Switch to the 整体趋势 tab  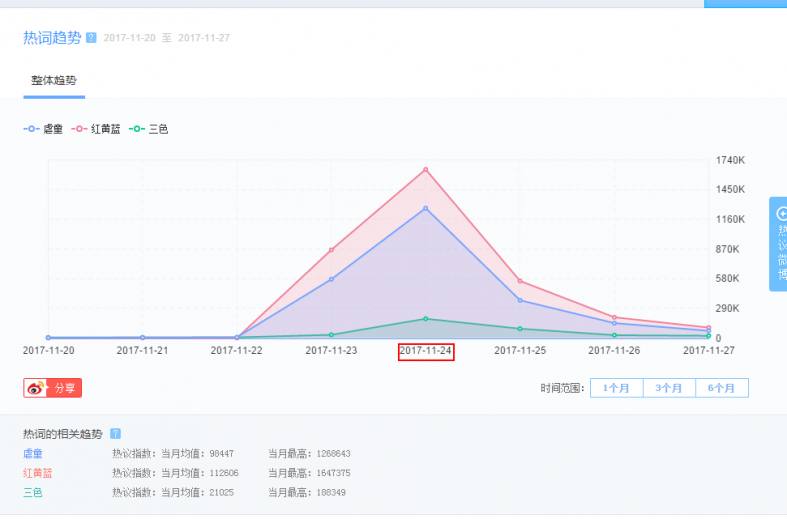54,81
